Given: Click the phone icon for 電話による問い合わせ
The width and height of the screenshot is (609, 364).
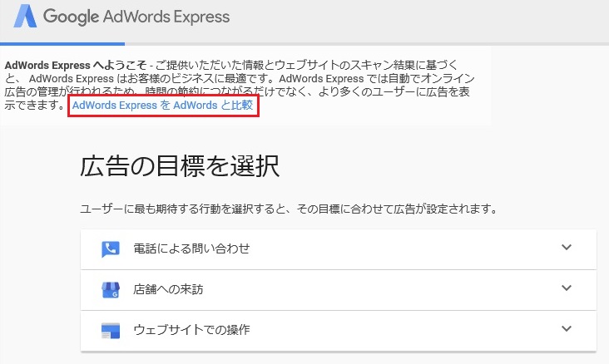Looking at the screenshot, I should click(x=111, y=248).
